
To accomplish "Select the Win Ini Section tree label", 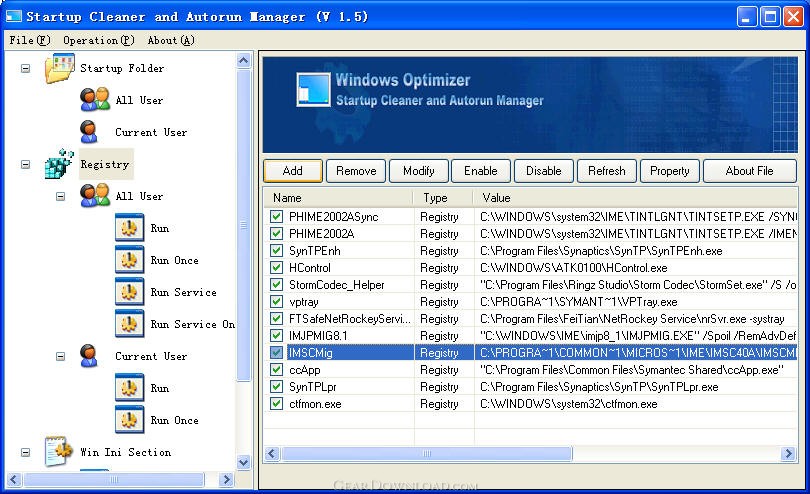I will tap(126, 452).
